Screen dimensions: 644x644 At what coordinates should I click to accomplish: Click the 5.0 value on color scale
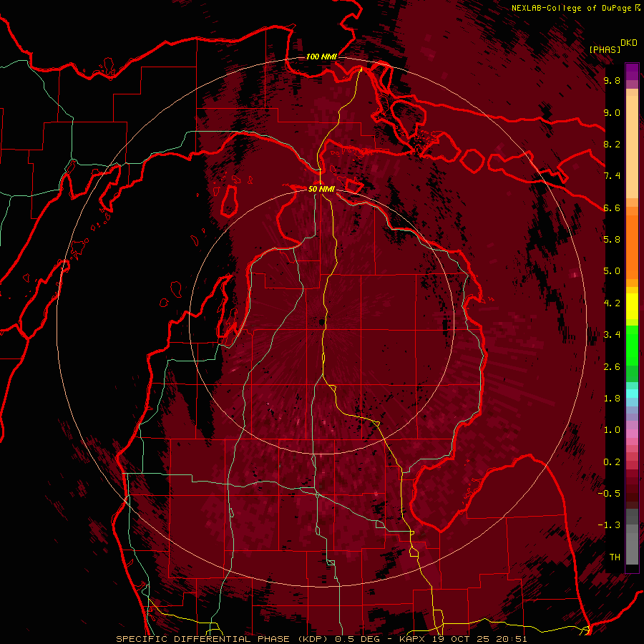click(x=612, y=271)
